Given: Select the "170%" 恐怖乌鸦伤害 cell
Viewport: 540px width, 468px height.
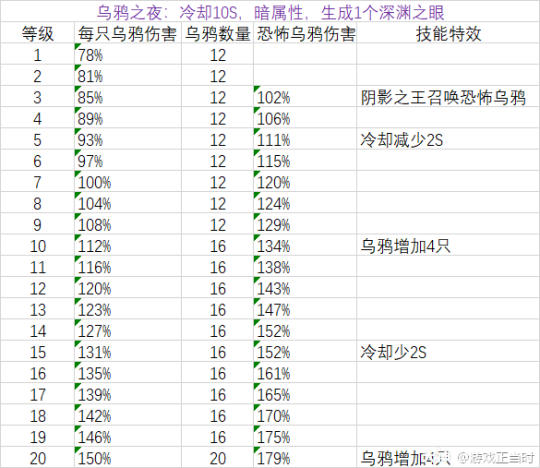Looking at the screenshot, I should click(305, 415).
